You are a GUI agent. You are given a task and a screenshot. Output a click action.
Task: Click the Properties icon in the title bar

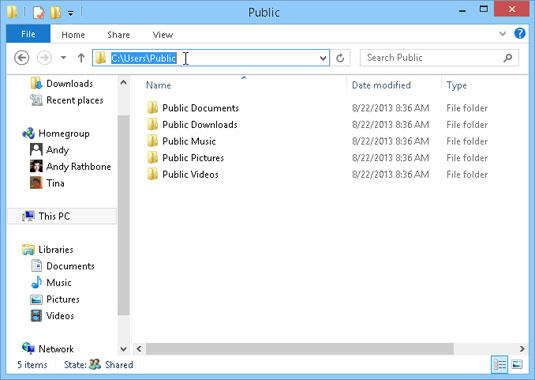(39, 13)
